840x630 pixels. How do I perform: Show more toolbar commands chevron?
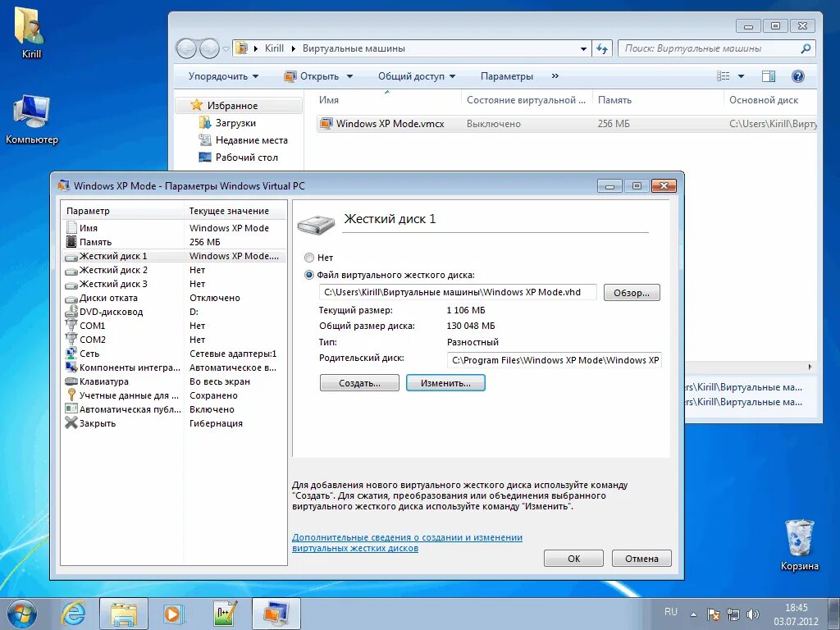point(555,76)
